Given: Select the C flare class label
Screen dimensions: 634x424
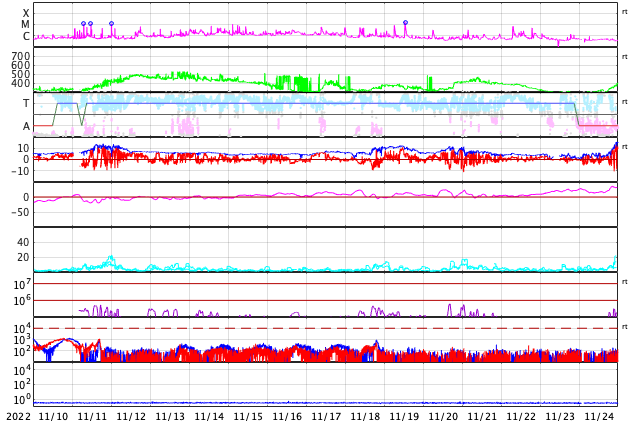Looking at the screenshot, I should click(26, 36).
